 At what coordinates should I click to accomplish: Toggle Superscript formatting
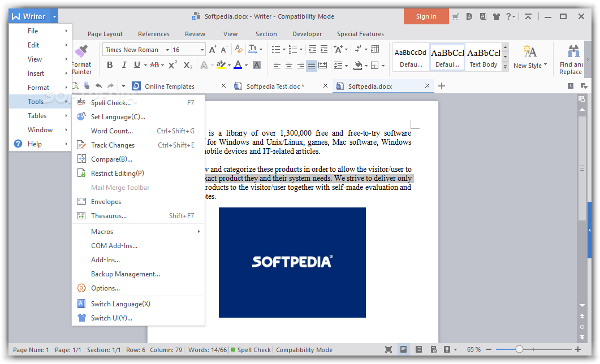[x=172, y=65]
